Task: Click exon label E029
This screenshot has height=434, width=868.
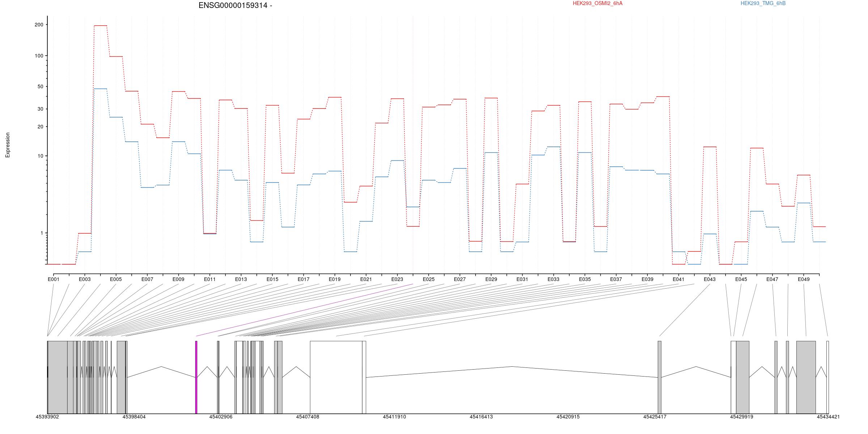Action: click(x=491, y=279)
